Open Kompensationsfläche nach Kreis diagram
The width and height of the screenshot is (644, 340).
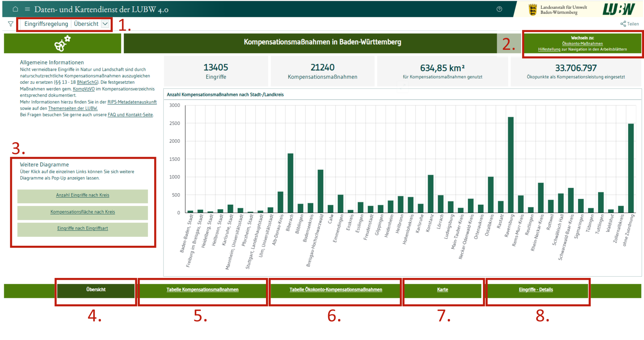82,212
